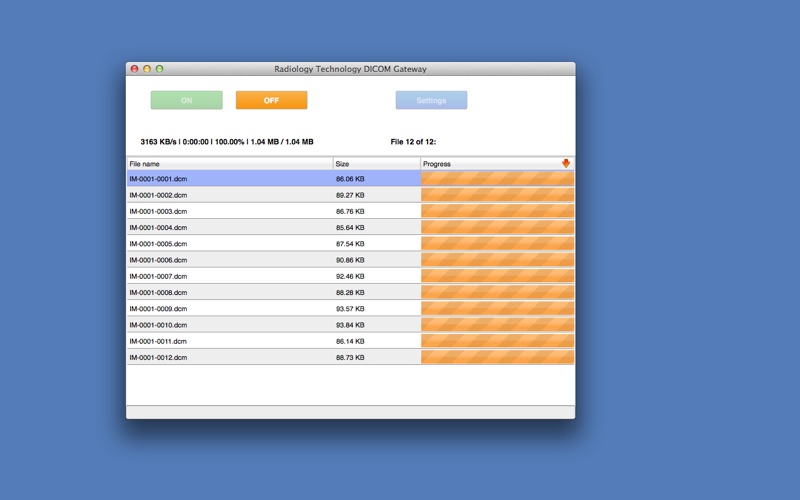Select row IM-0001-0006.dcm
Screen dimensions: 800x500
(x=351, y=260)
